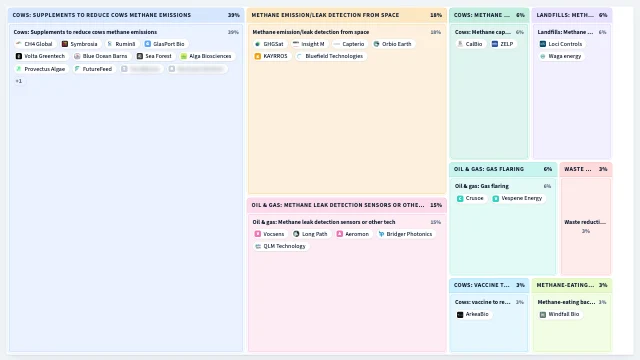
Task: Open the Volta Greentech company chip
Action: [40, 56]
